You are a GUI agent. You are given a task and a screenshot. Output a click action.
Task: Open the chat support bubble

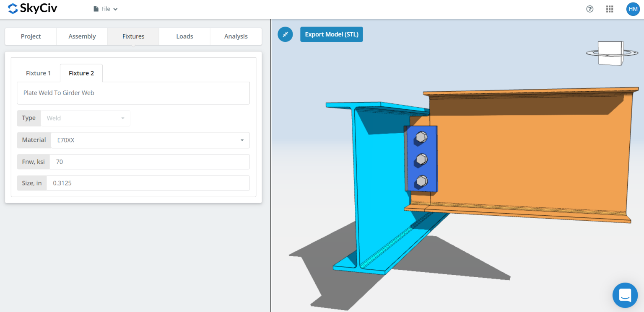625,295
